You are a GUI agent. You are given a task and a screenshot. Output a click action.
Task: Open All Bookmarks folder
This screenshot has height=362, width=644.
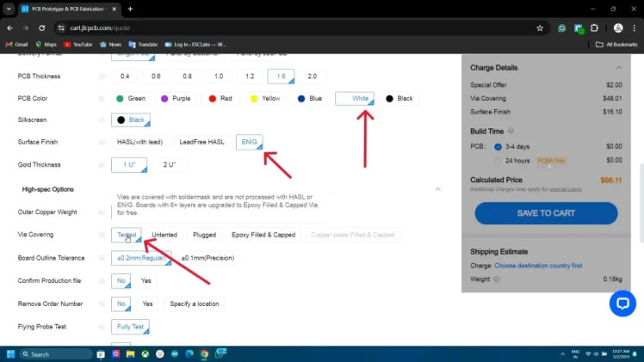[x=617, y=44]
